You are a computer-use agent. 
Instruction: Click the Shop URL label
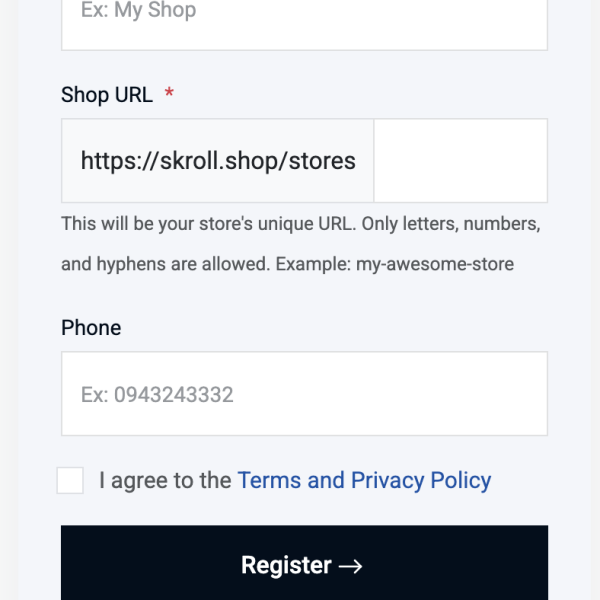click(x=107, y=95)
